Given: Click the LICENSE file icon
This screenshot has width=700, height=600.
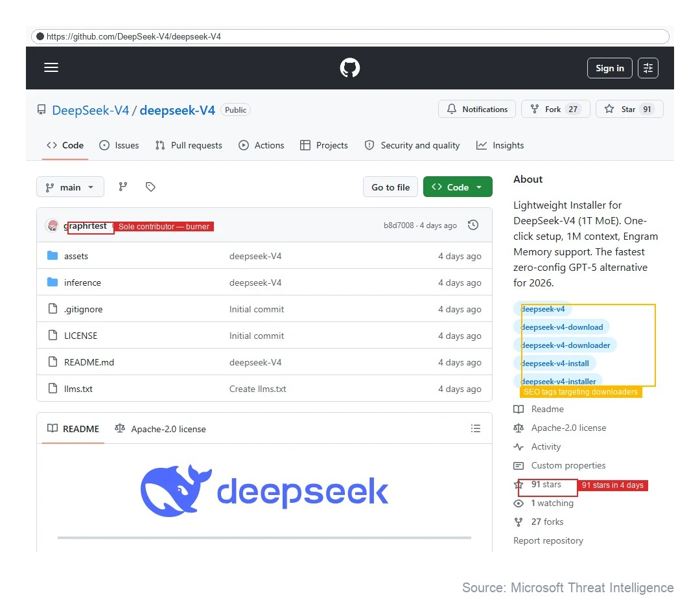Looking at the screenshot, I should (x=52, y=335).
